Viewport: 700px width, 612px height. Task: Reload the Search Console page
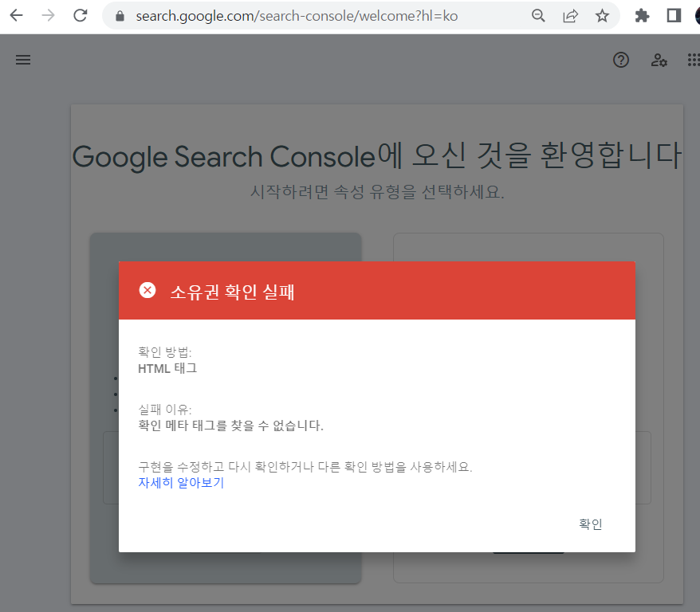(81, 16)
